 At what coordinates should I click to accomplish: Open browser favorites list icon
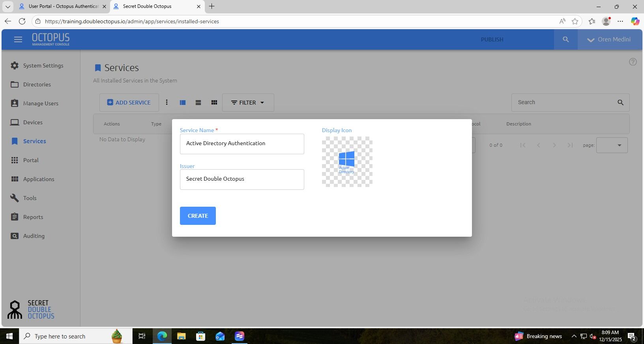click(x=592, y=21)
